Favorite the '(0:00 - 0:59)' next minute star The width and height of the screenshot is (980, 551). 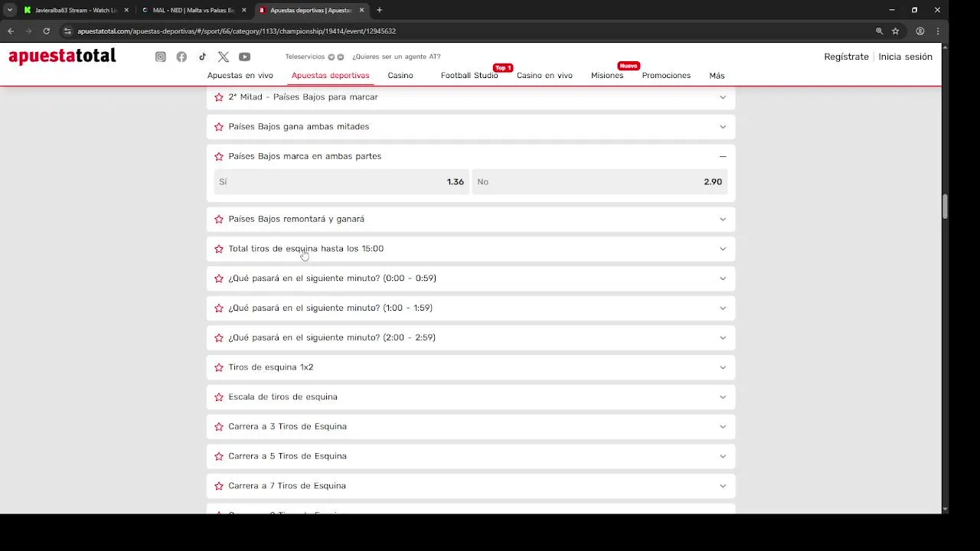tap(219, 279)
